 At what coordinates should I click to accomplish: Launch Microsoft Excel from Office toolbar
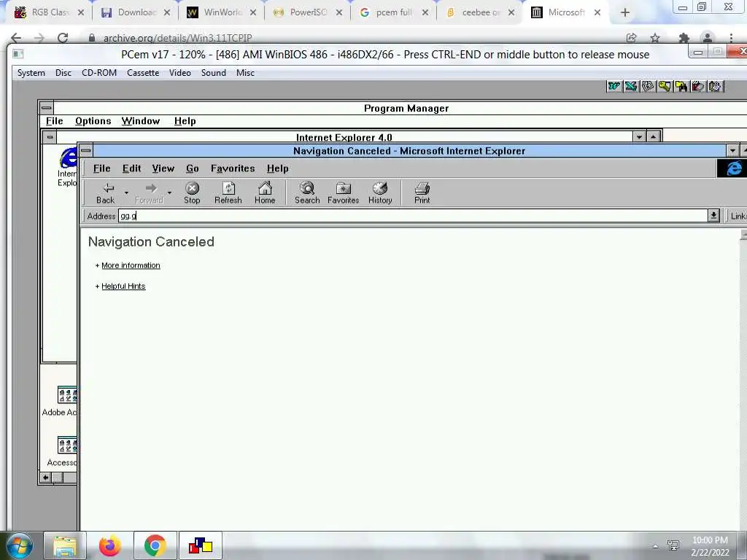pyautogui.click(x=631, y=86)
